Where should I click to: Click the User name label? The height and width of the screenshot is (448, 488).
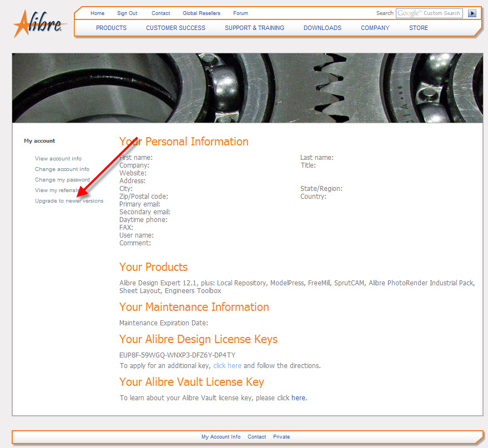click(x=137, y=235)
